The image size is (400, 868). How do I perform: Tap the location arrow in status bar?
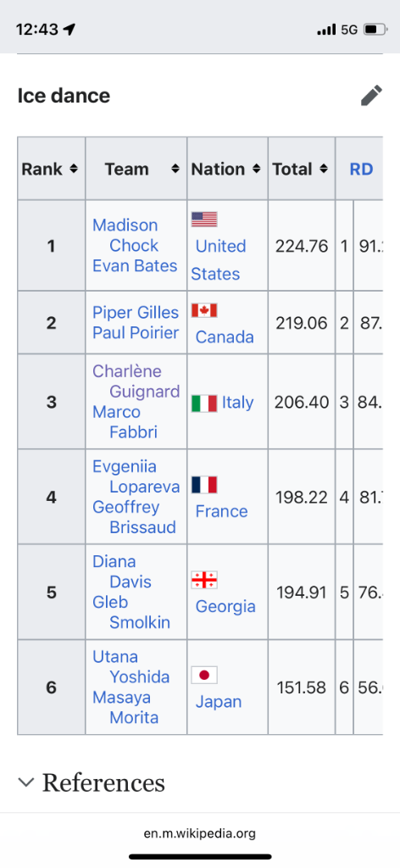pos(69,30)
